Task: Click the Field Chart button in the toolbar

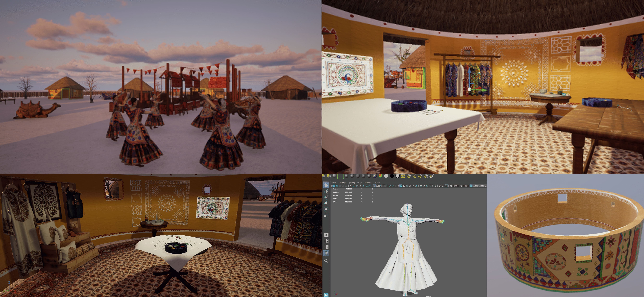Action: tap(387, 186)
